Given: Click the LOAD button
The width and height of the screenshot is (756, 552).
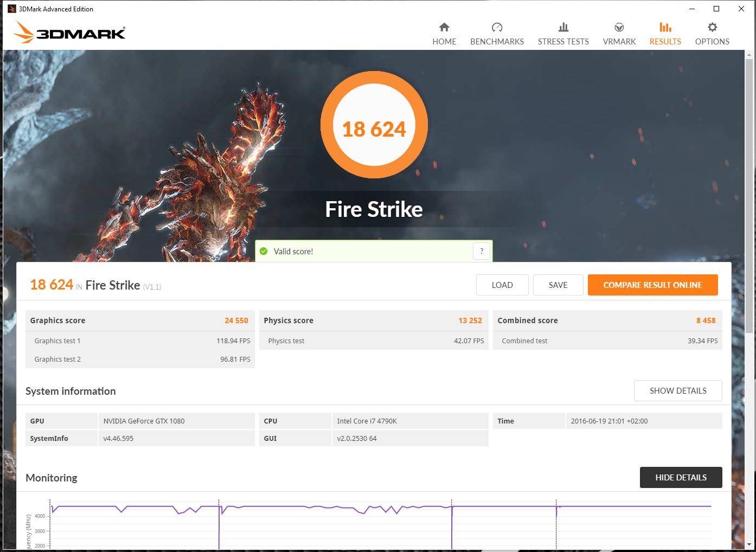Looking at the screenshot, I should [x=502, y=285].
